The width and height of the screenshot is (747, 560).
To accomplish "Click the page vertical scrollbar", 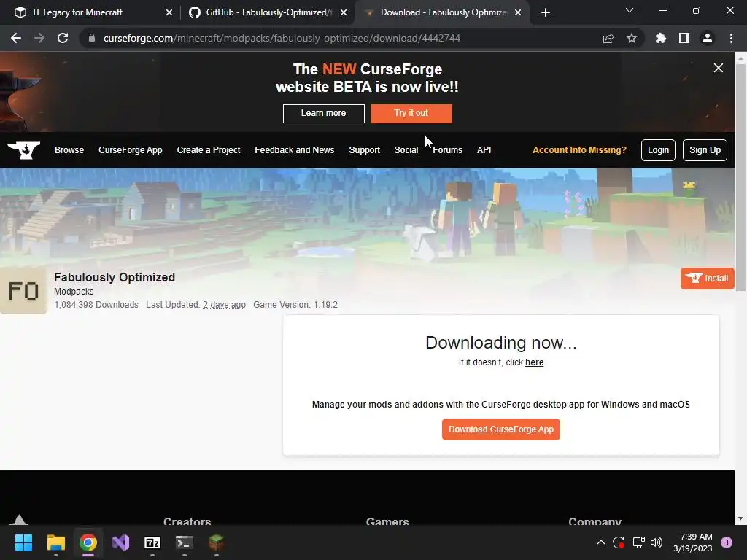I will 740,176.
